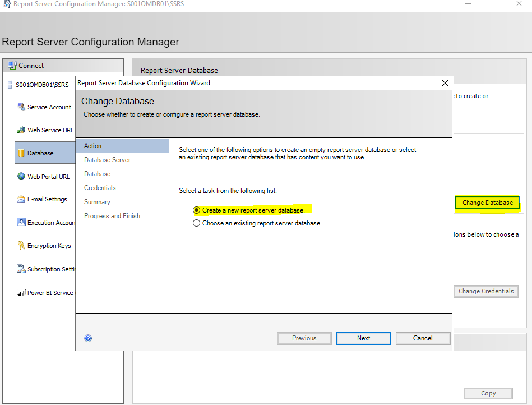This screenshot has height=405, width=532.
Task: Click the Next button
Action: [x=363, y=338]
